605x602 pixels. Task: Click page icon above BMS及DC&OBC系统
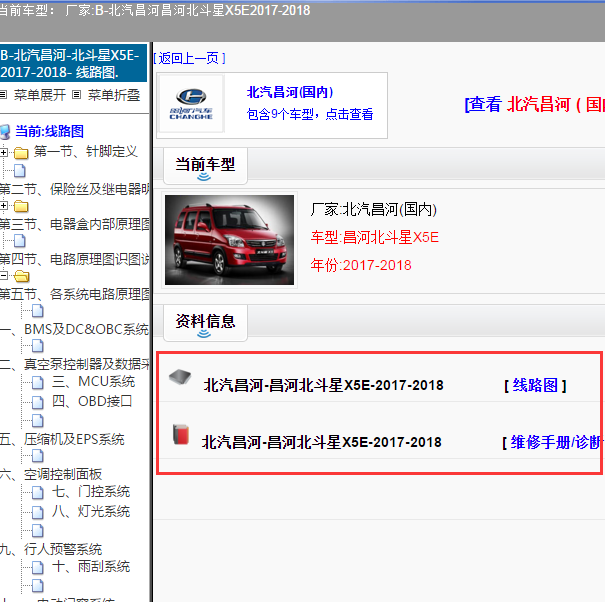tap(37, 311)
